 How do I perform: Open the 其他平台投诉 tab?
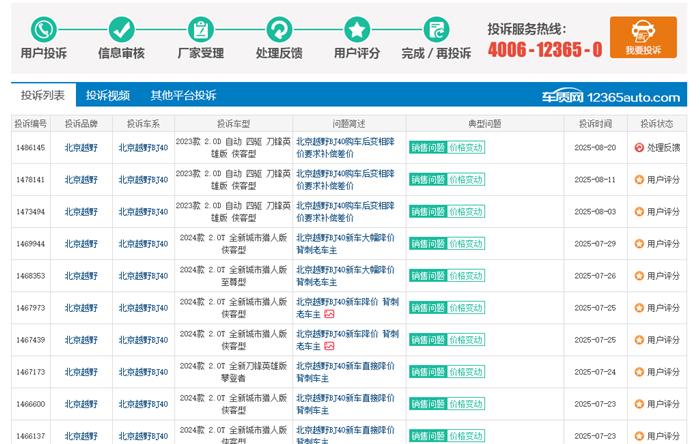[x=183, y=96]
